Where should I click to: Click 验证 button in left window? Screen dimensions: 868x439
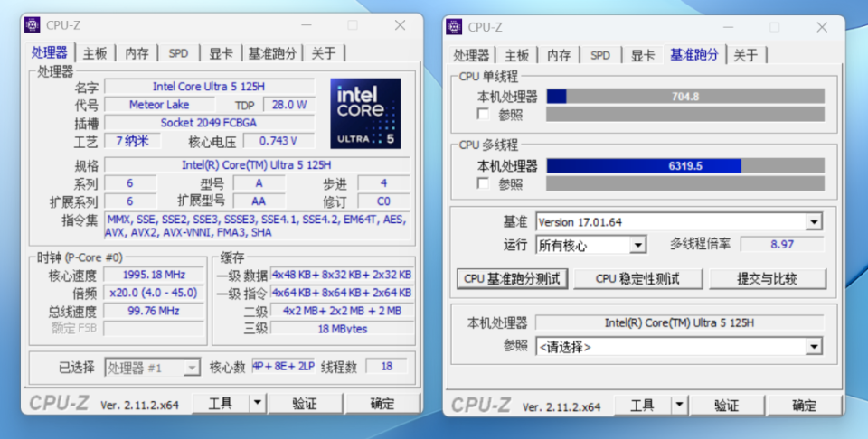305,403
